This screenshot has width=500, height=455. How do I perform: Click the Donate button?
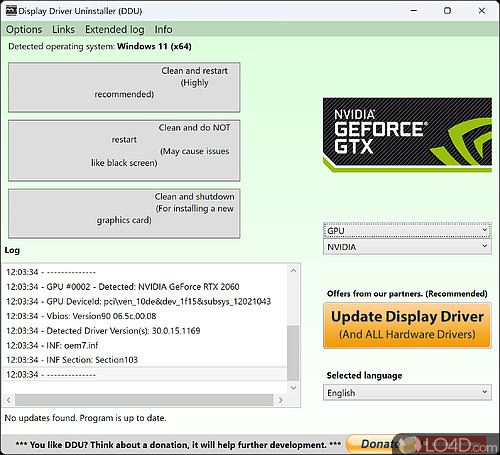point(380,444)
